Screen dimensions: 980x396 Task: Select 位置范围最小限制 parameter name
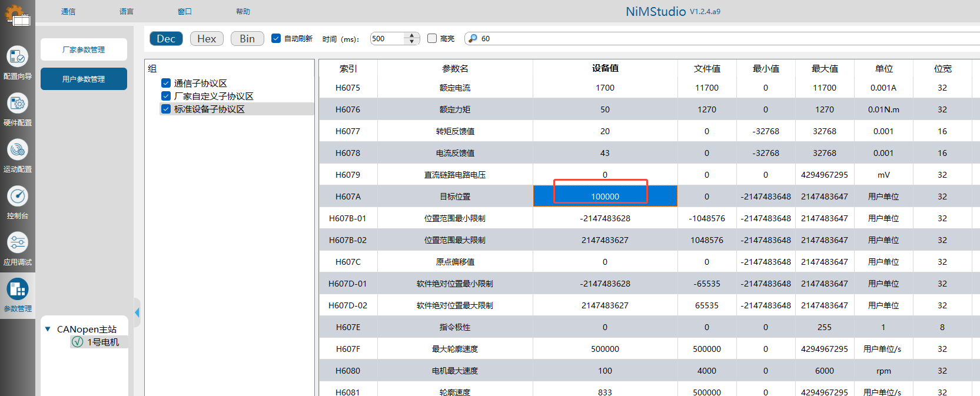point(455,218)
